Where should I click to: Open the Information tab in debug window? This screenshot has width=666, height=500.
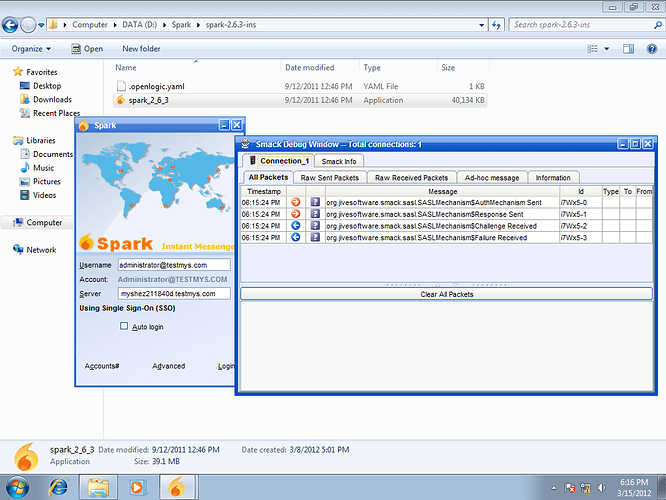pos(553,178)
